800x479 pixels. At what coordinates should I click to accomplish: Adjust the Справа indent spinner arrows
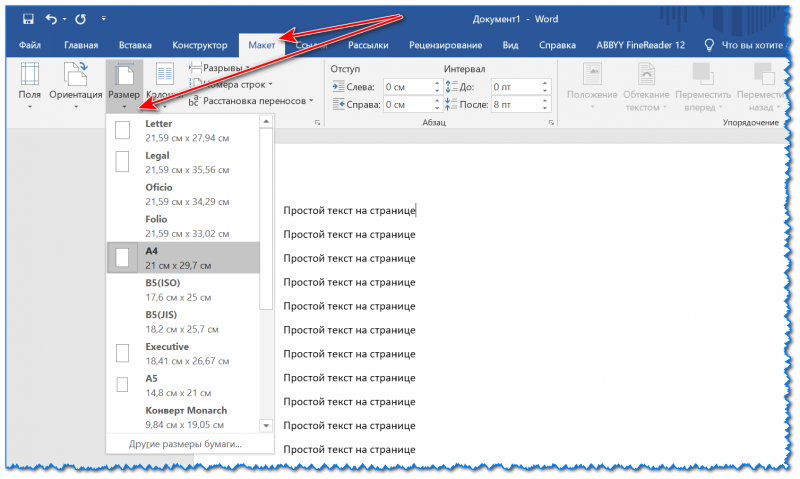(x=437, y=105)
